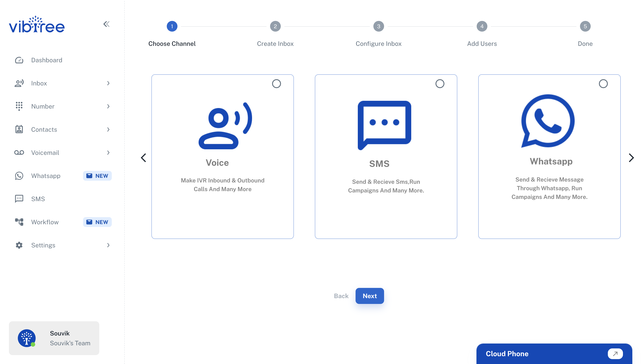Expand the Inbox submenu chevron
Image resolution: width=641 pixels, height=364 pixels.
pos(108,83)
